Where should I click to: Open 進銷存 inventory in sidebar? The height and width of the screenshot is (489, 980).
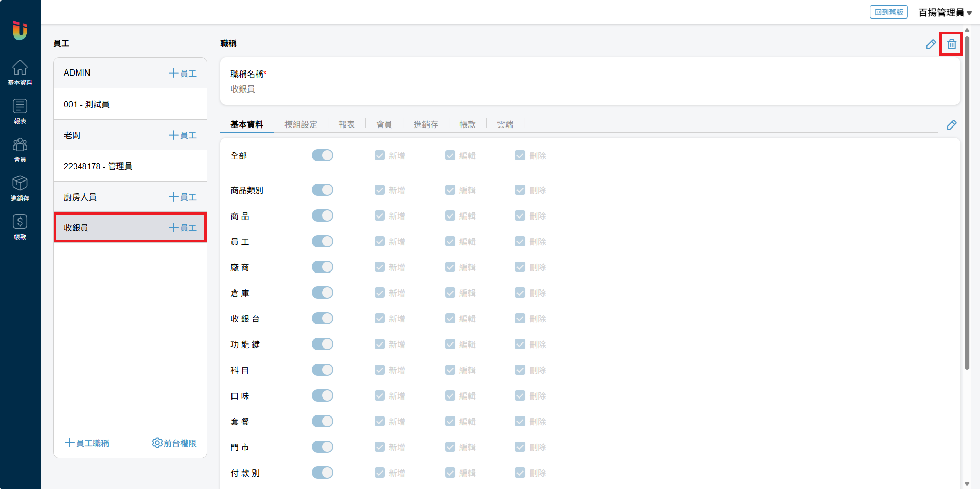(20, 188)
